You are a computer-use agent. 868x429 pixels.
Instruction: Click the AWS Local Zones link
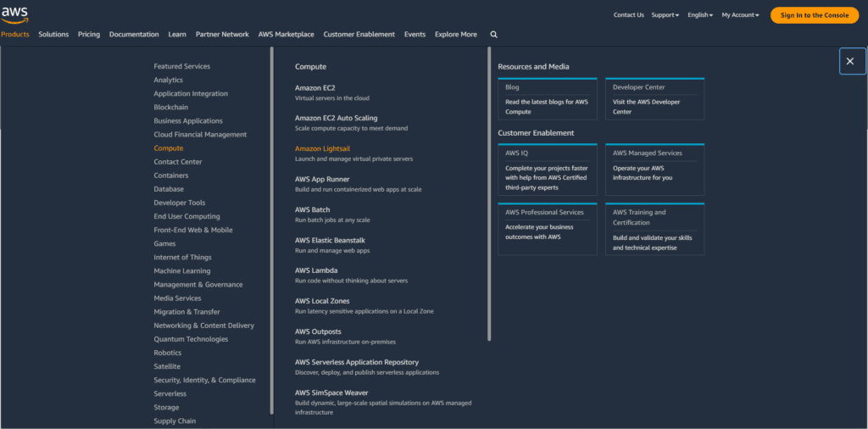(322, 301)
